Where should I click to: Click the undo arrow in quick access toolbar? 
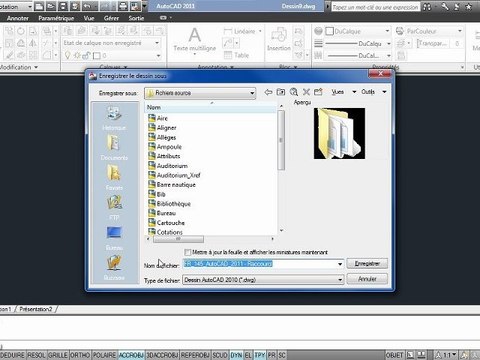(x=87, y=6)
